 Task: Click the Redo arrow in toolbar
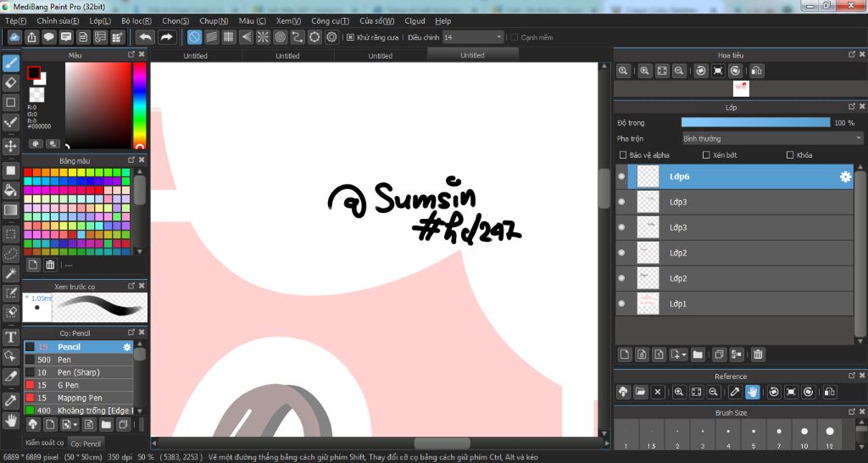click(x=166, y=37)
